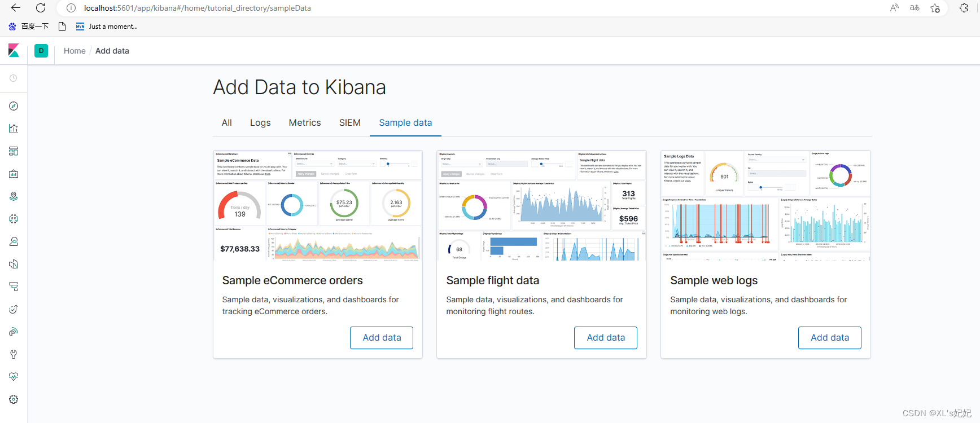Add data for Sample eCommerce orders
Screen dimensions: 980x423
click(382, 337)
